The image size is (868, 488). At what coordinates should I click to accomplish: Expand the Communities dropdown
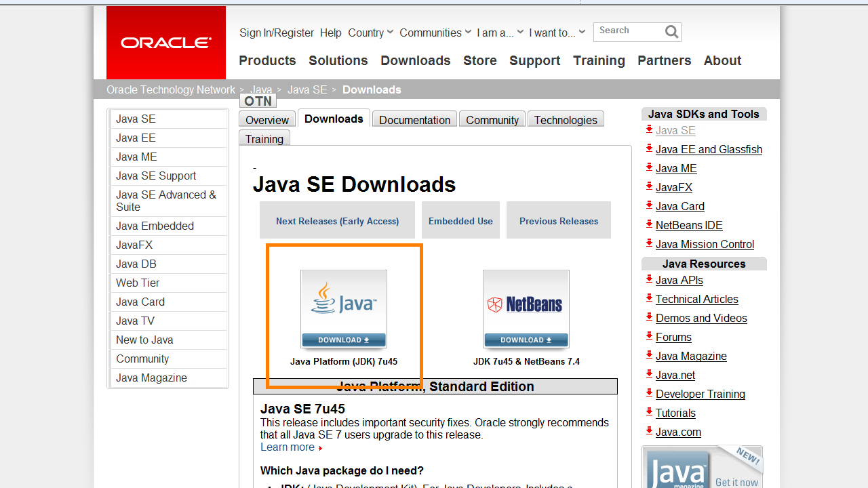(x=435, y=33)
